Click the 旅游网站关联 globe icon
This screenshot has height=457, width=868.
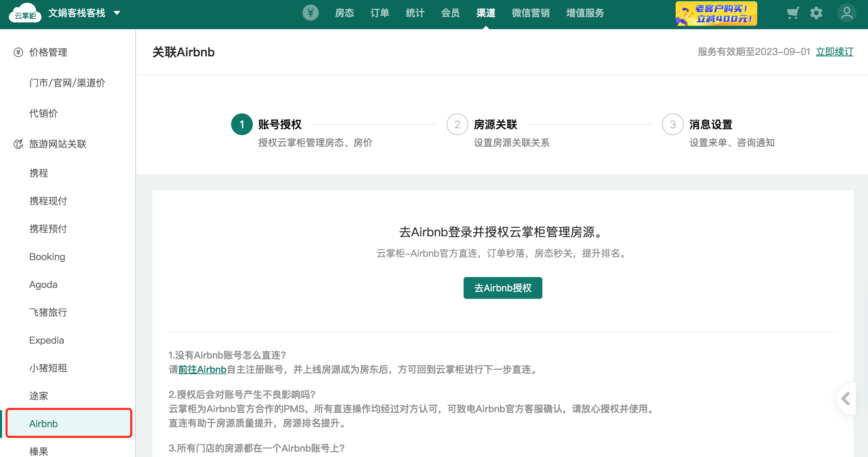point(18,144)
